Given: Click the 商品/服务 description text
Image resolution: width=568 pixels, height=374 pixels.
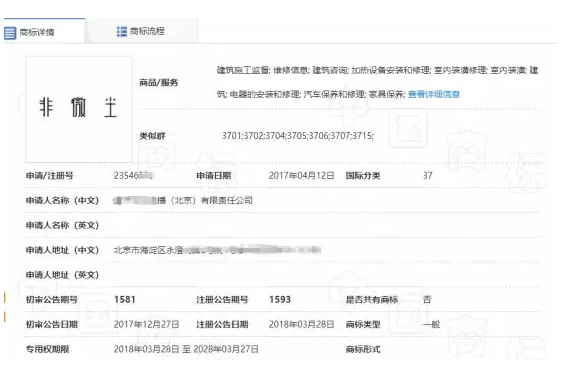Looking at the screenshot, I should tap(377, 82).
